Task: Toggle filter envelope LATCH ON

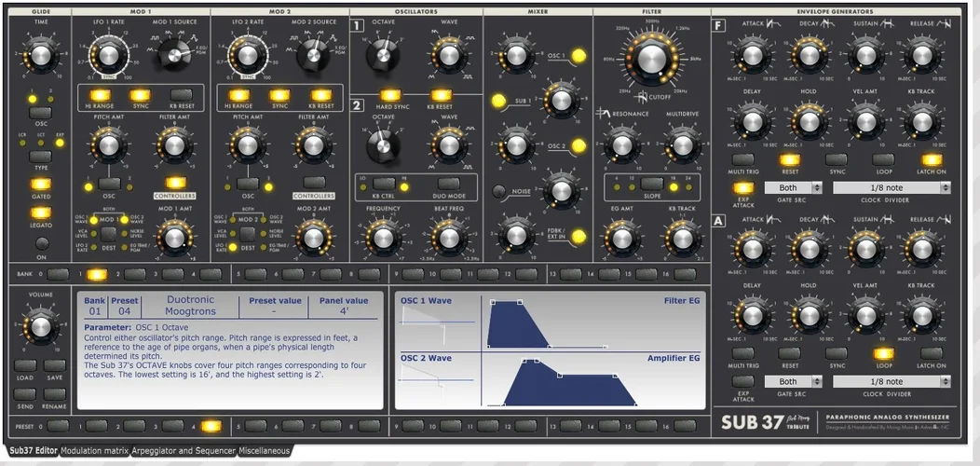Action: click(x=932, y=158)
